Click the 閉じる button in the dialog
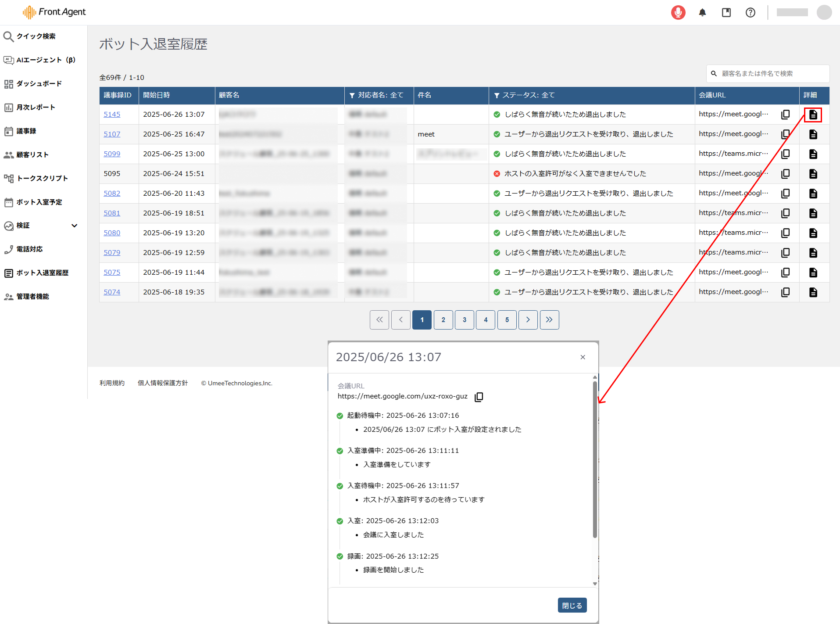840x624 pixels. [x=572, y=606]
